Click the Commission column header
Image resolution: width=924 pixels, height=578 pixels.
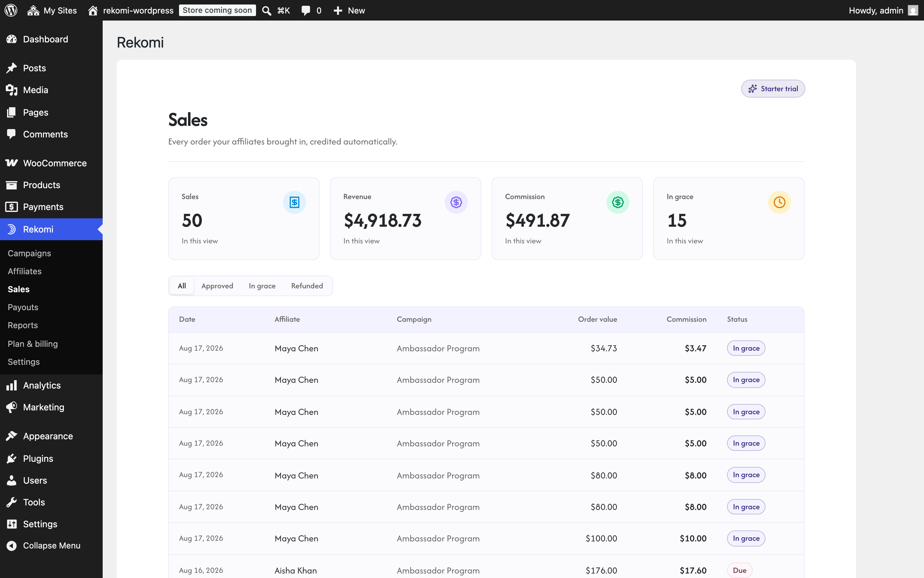pos(687,319)
